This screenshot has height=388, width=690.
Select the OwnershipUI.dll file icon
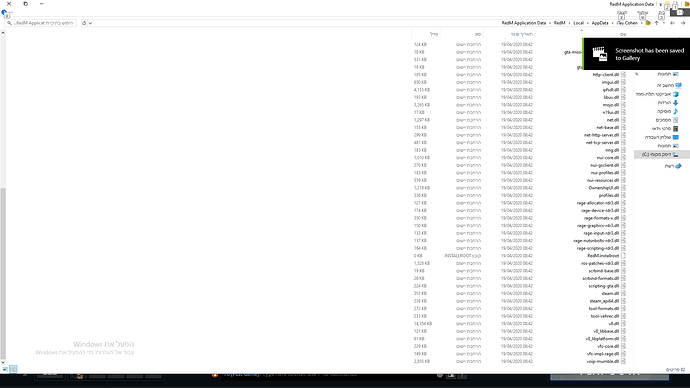623,188
